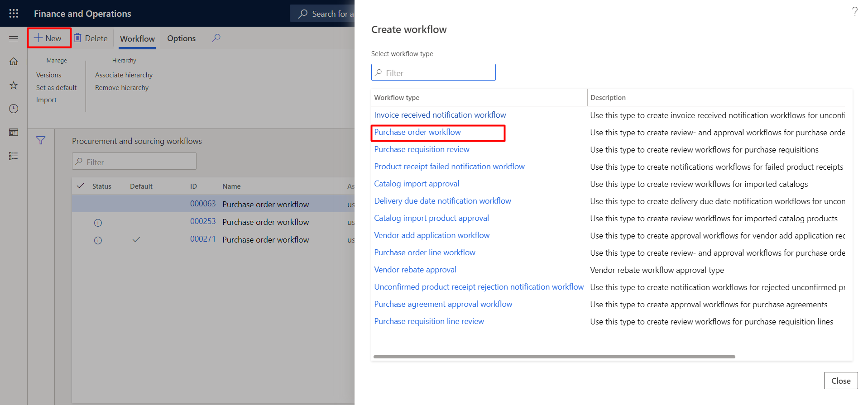Click Name cell of workflow 000271 row
The height and width of the screenshot is (405, 868).
266,239
